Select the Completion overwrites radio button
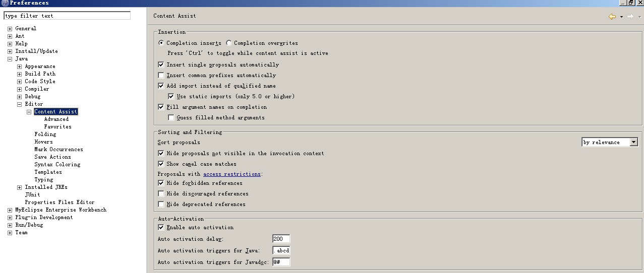The height and width of the screenshot is (273, 644). point(229,43)
